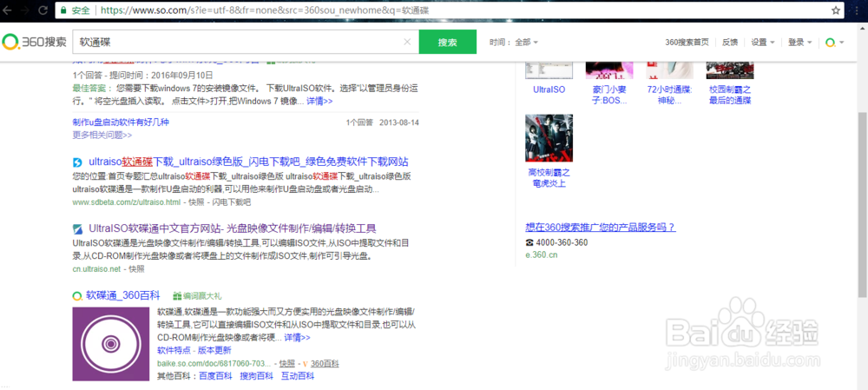Click the green 搜索 button

447,42
